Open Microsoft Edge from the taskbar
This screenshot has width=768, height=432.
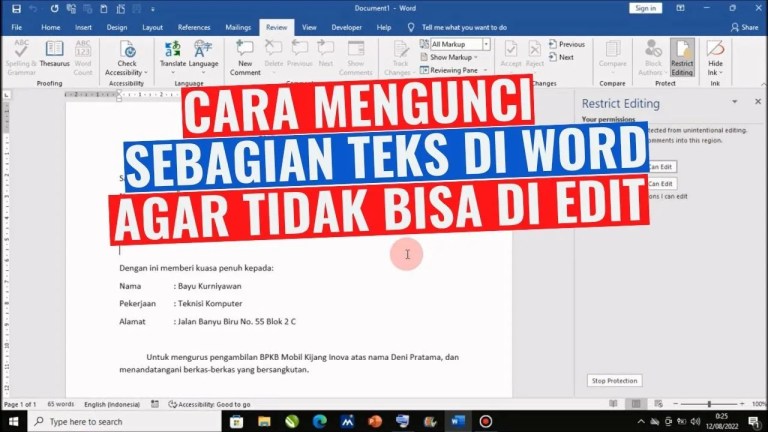click(x=320, y=421)
